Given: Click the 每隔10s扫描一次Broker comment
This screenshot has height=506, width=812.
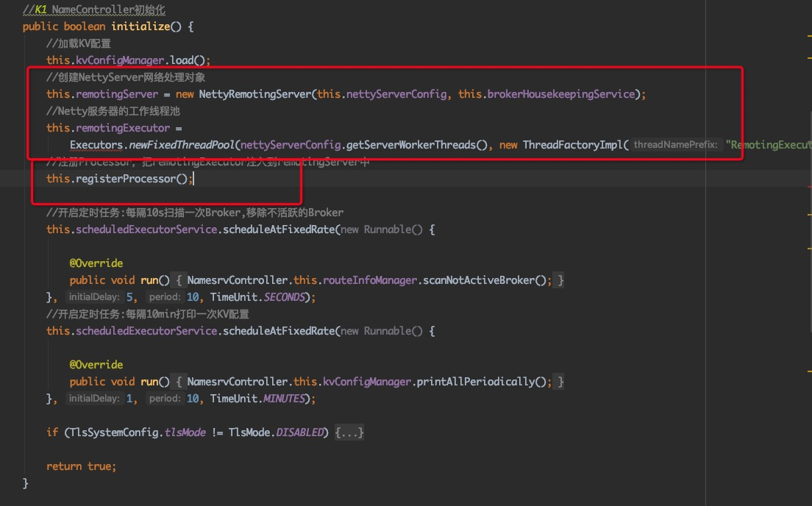Looking at the screenshot, I should (x=195, y=213).
